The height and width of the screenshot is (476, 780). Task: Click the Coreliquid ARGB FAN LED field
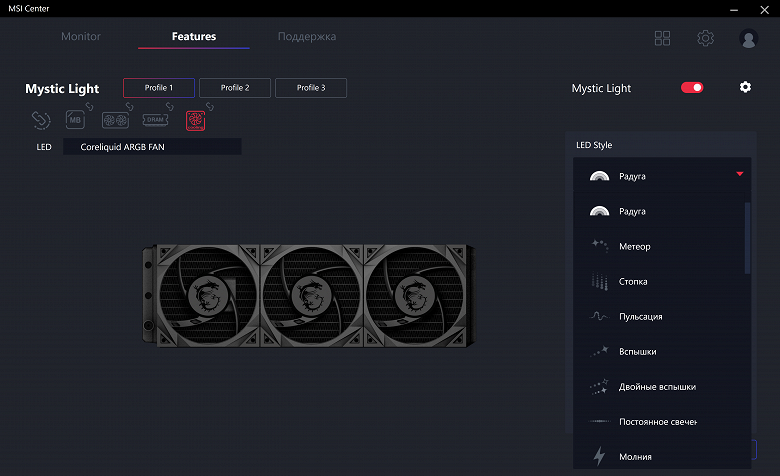pyautogui.click(x=152, y=147)
